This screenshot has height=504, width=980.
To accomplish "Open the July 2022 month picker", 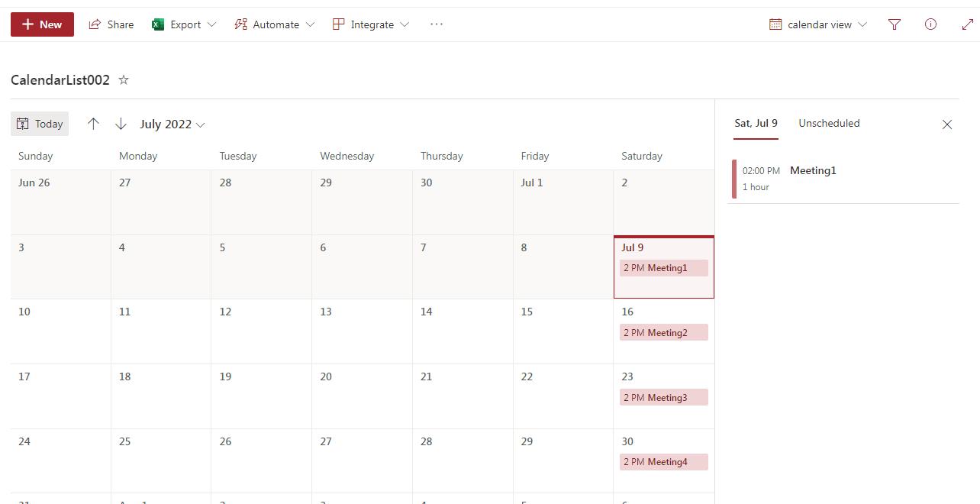I will click(x=172, y=124).
